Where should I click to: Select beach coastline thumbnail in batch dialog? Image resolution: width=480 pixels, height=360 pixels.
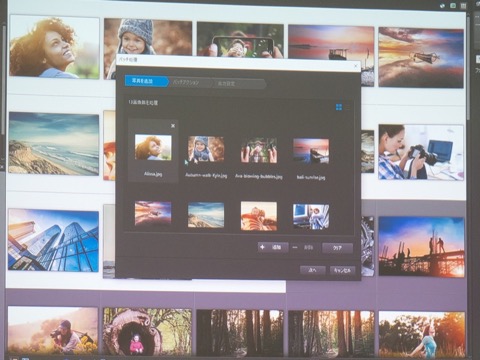[206, 215]
